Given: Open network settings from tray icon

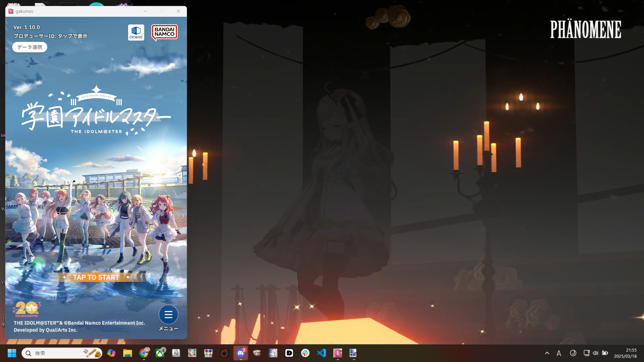Looking at the screenshot, I should pos(586,353).
